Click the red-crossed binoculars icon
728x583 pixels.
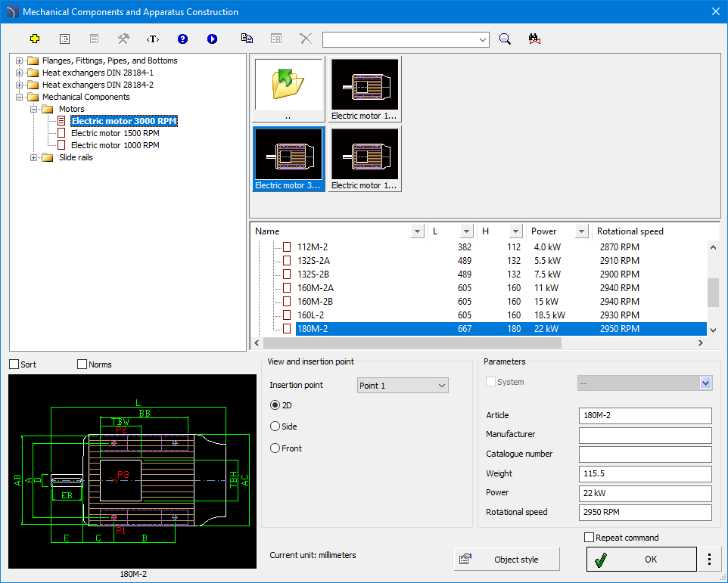point(534,39)
